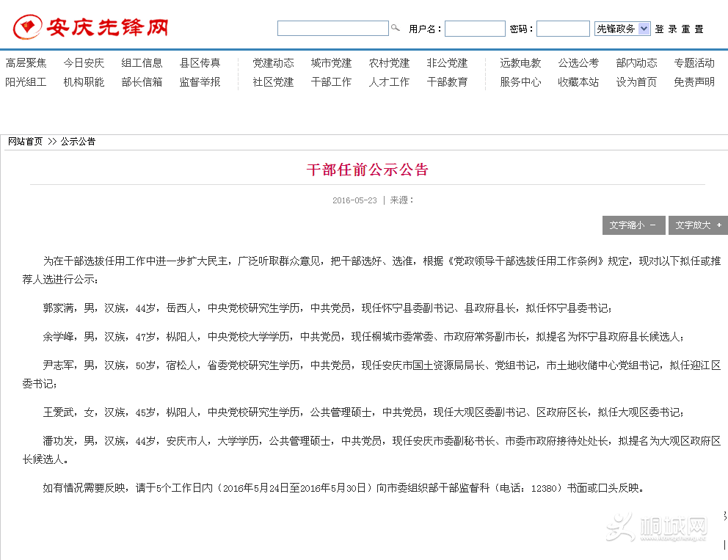Select 远教电教 in navigation
This screenshot has height=560, width=728.
point(520,63)
